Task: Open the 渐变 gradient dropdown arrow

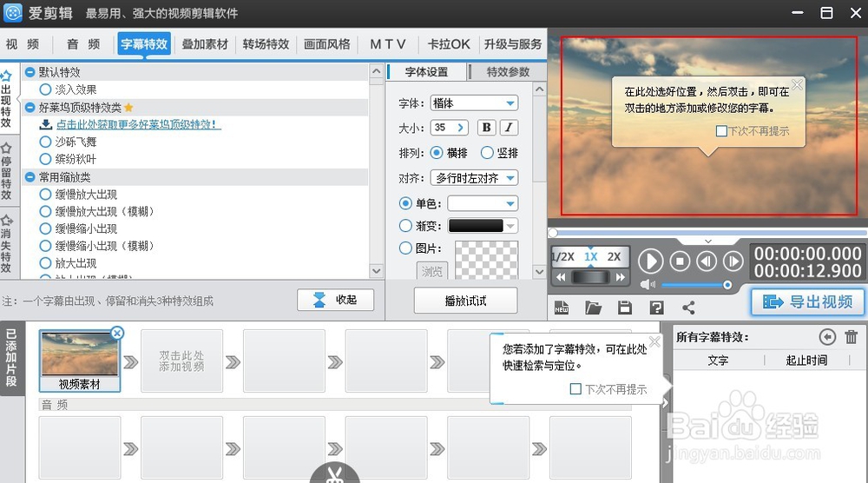Action: pyautogui.click(x=511, y=226)
